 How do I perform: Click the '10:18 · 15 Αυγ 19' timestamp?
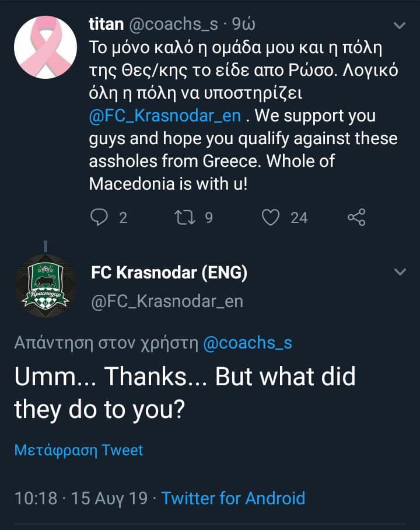pos(79,498)
